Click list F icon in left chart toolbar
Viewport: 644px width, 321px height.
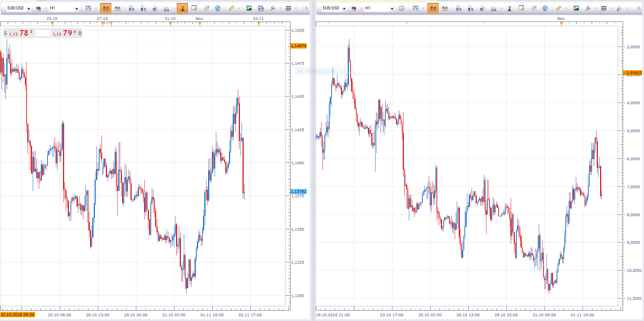[x=288, y=8]
